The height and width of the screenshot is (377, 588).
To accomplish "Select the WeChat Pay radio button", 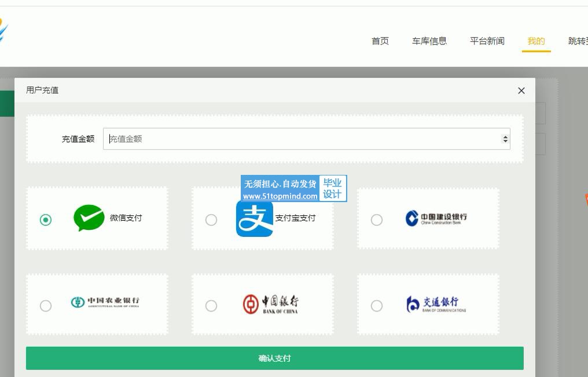I will tap(46, 219).
